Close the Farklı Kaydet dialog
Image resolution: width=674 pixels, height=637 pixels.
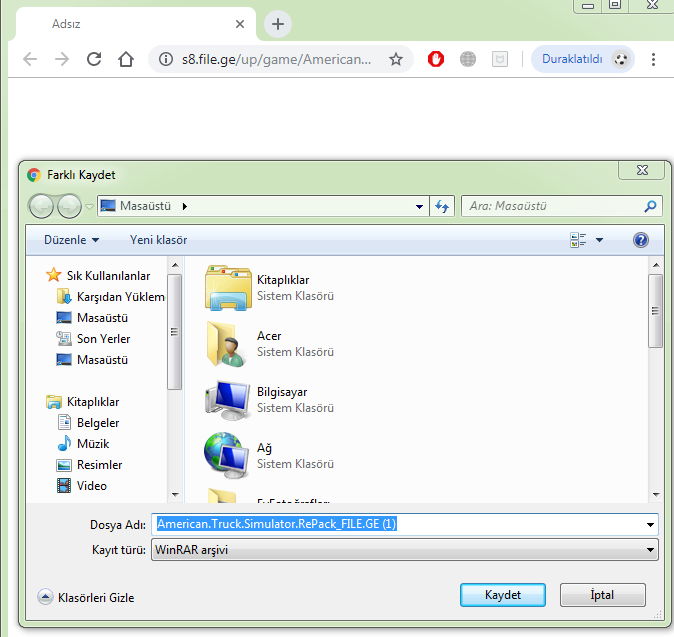tap(643, 170)
